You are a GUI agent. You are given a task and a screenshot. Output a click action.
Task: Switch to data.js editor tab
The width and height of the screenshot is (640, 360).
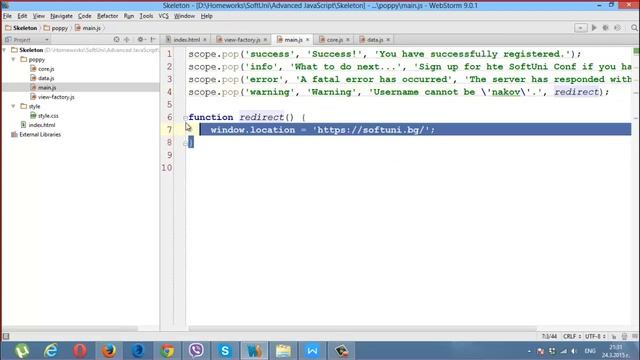pos(374,40)
